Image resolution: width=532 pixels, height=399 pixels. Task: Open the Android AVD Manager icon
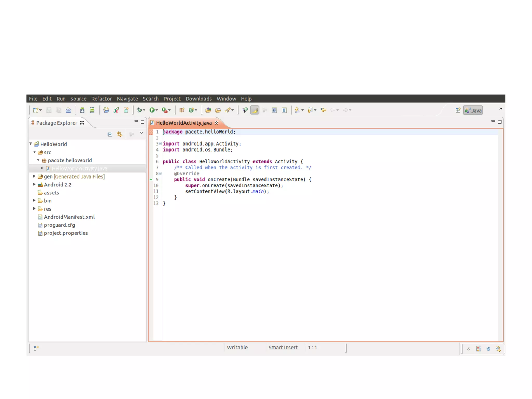tap(92, 110)
